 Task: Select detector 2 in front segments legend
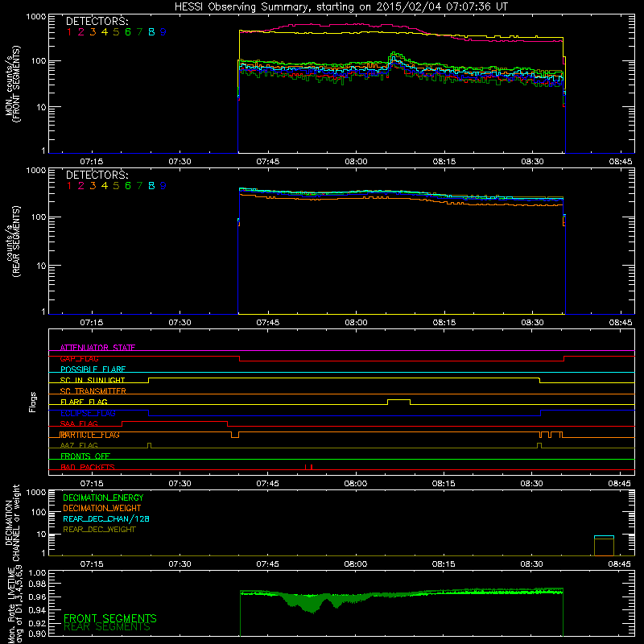point(81,32)
